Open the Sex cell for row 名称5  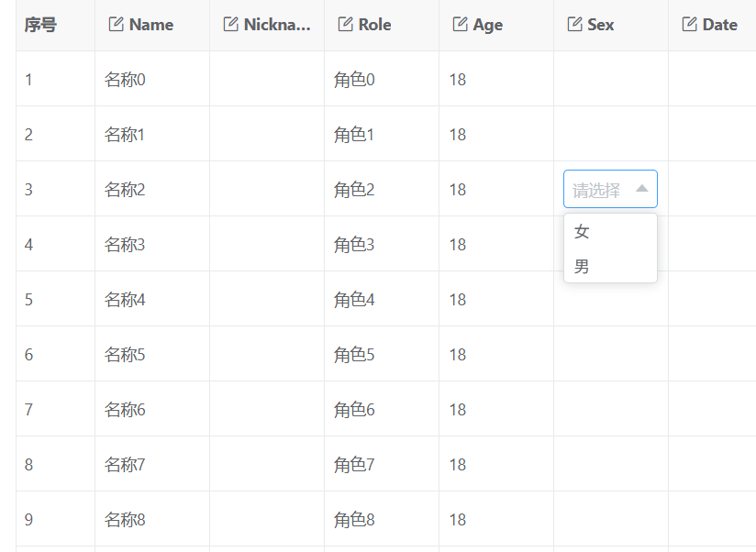click(611, 354)
